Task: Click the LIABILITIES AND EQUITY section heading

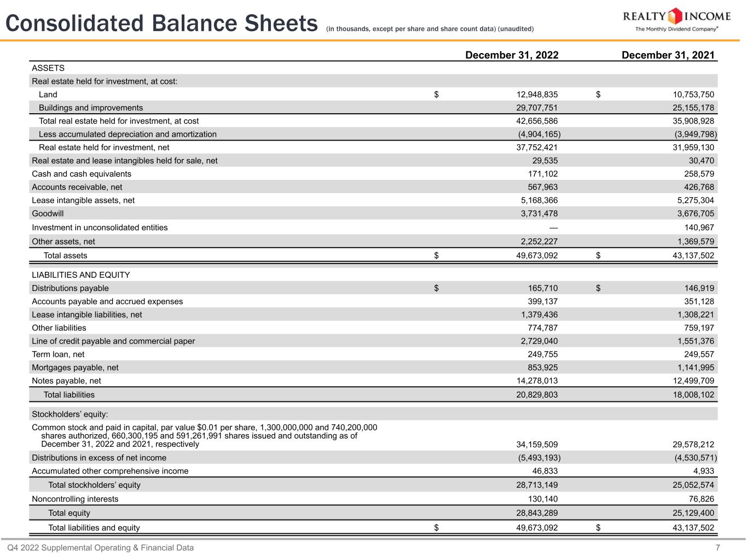Action: (81, 275)
